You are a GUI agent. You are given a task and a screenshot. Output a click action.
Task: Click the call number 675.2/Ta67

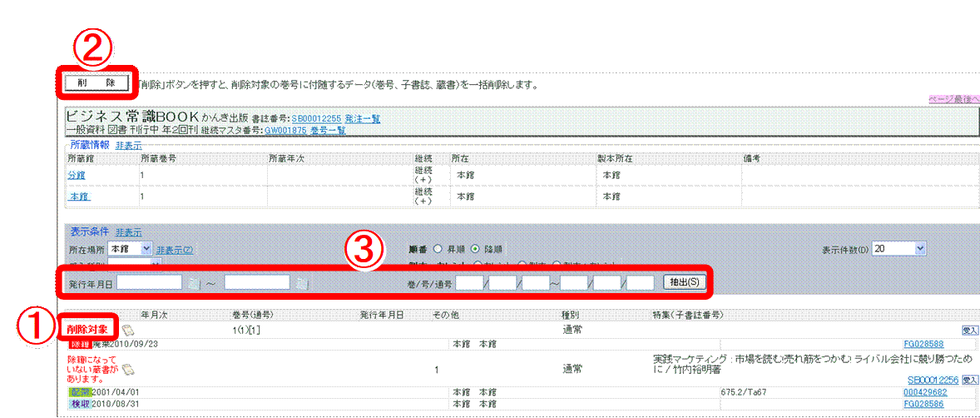[744, 392]
